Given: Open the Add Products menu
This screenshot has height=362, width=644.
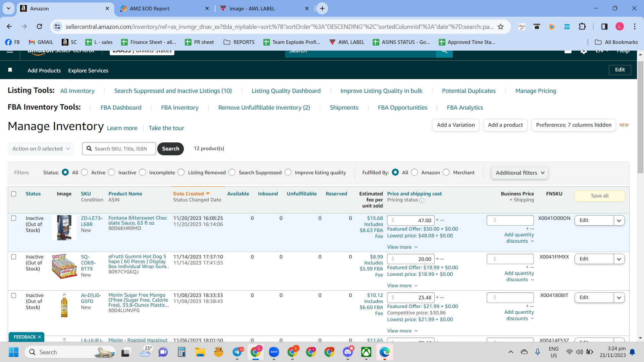Looking at the screenshot, I should [x=44, y=70].
